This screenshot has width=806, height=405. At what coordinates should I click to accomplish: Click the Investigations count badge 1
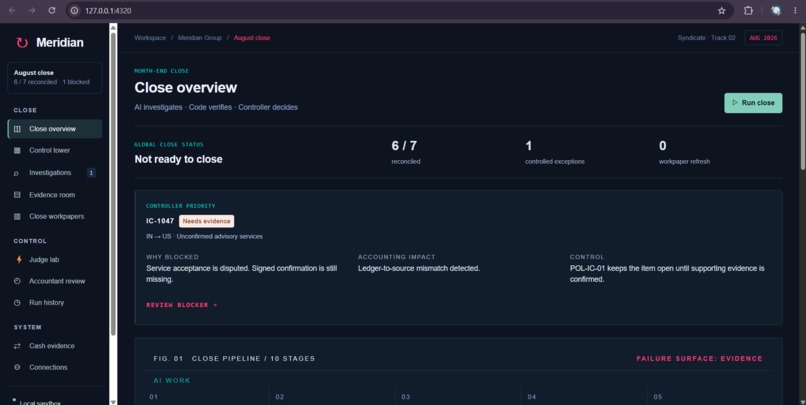(91, 173)
